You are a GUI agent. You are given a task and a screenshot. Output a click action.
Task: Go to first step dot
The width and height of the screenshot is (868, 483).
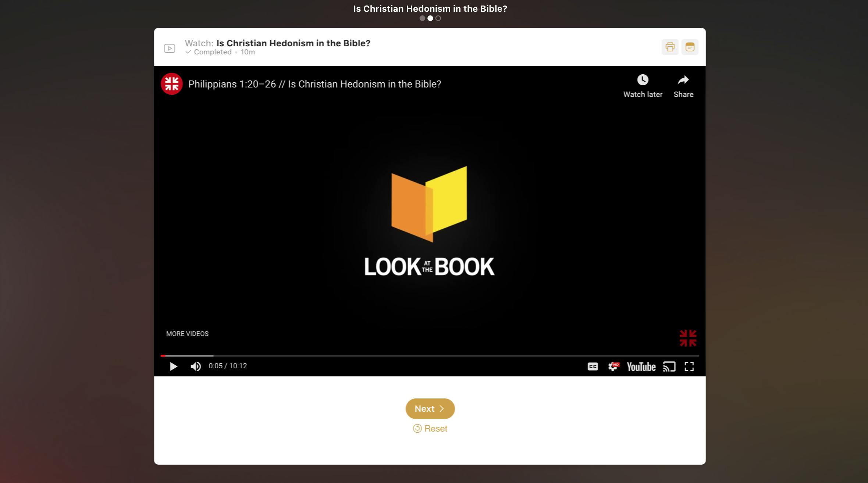422,18
